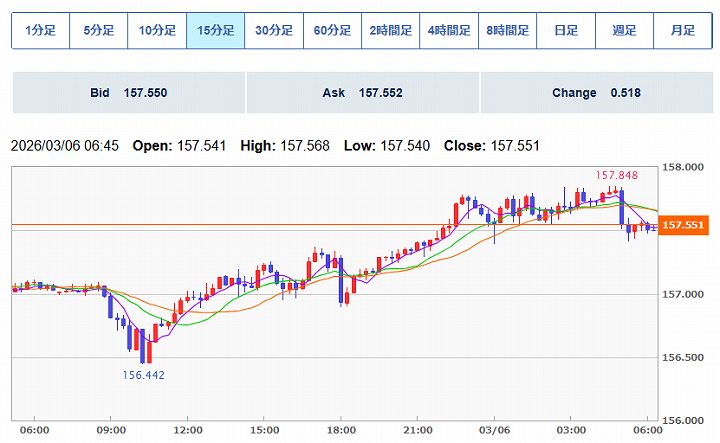The width and height of the screenshot is (720, 443).
Task: Switch chart to 30分足
Action: click(x=274, y=31)
